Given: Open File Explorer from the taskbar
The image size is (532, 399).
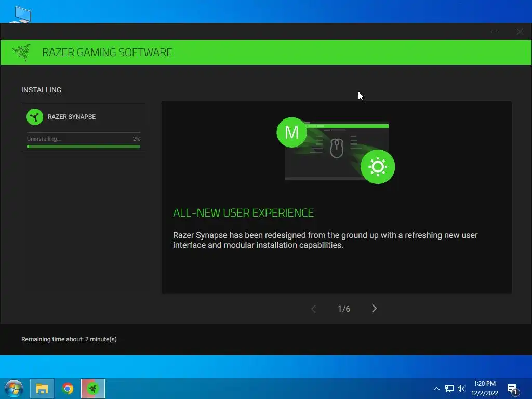Looking at the screenshot, I should (x=42, y=389).
